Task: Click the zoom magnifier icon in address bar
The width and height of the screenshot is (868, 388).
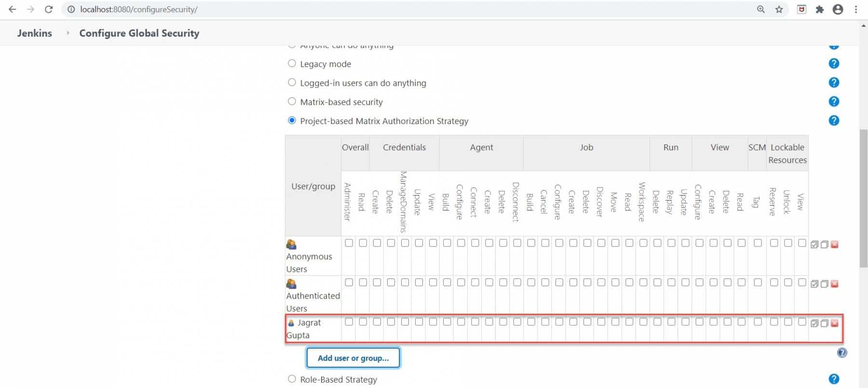Action: [761, 9]
